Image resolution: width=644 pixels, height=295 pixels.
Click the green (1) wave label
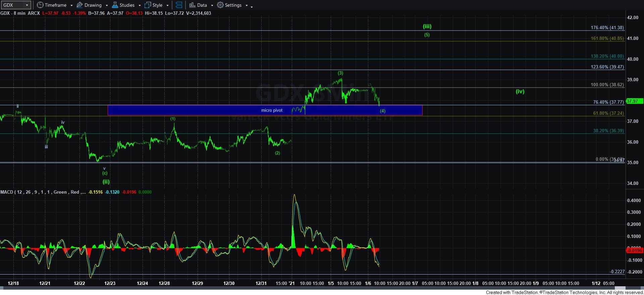173,119
